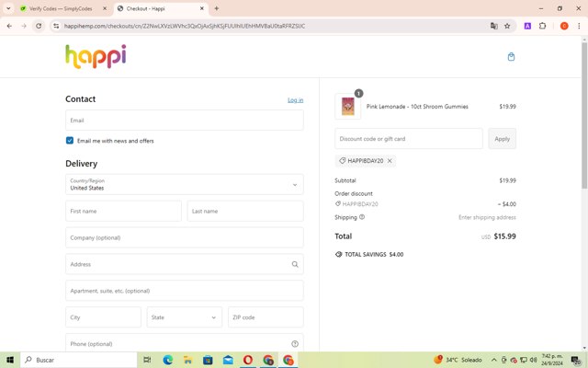Remove the HAPPIBDAY20 discount code tag
Screen dimensions: 588x368
click(390, 161)
